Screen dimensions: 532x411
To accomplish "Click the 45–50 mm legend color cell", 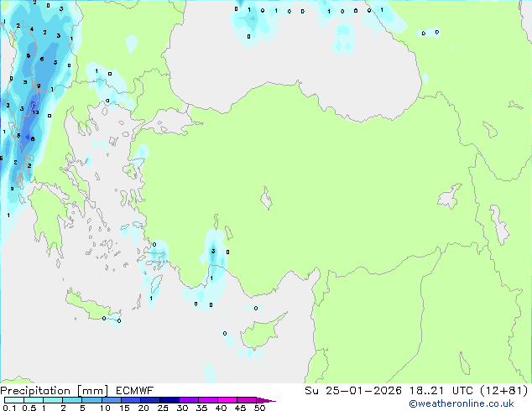I will coord(247,400).
